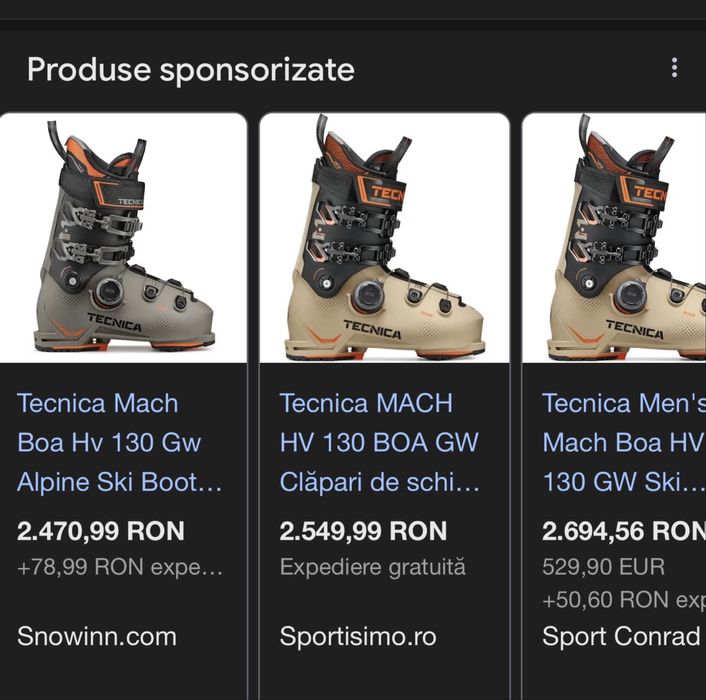Visit the Sportisimo.ro store link

pos(358,636)
